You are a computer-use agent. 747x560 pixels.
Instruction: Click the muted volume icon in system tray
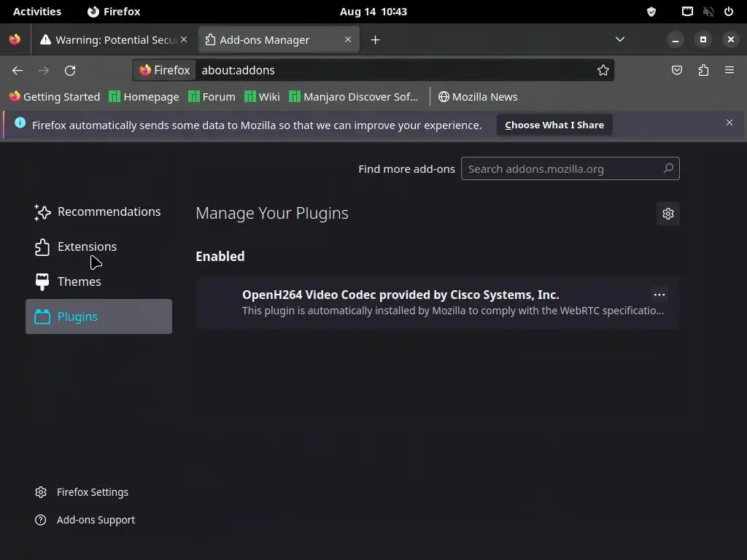[x=708, y=12]
